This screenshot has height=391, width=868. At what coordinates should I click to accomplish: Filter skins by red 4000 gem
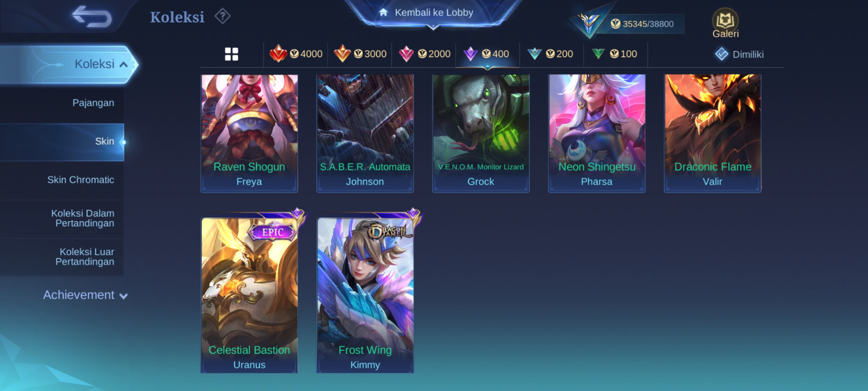[x=296, y=54]
